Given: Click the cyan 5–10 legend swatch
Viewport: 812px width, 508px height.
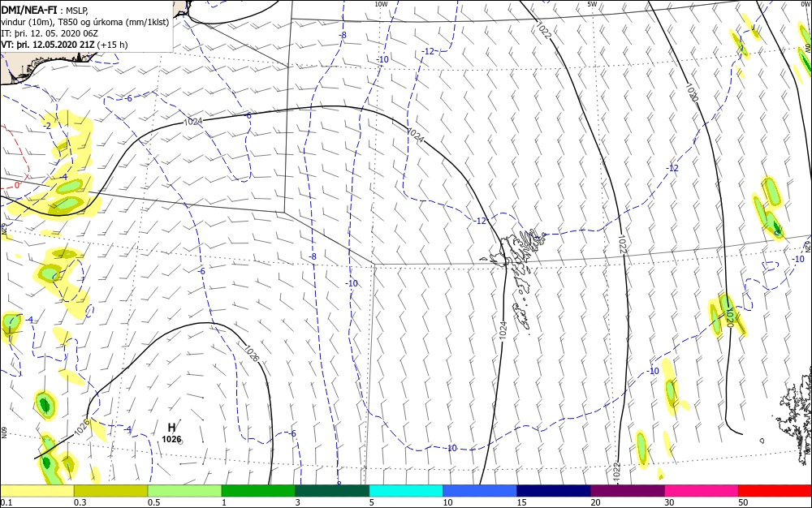Looking at the screenshot, I should coord(406,491).
